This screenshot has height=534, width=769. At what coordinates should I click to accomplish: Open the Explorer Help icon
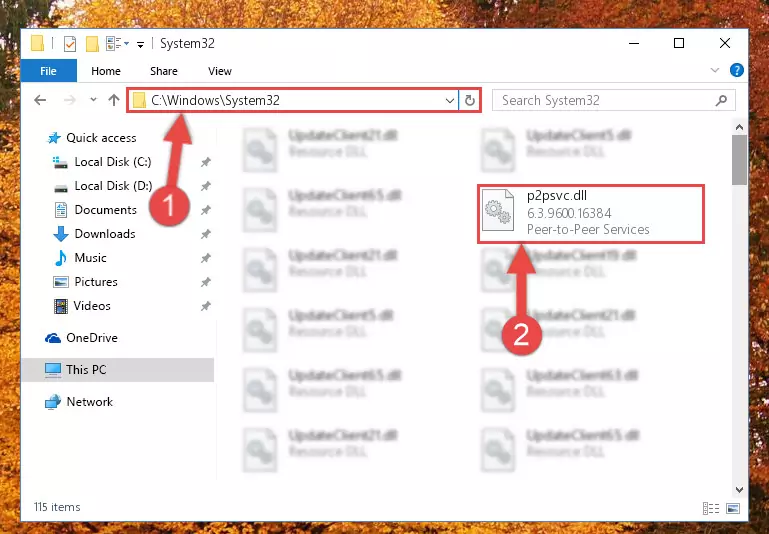[x=737, y=71]
